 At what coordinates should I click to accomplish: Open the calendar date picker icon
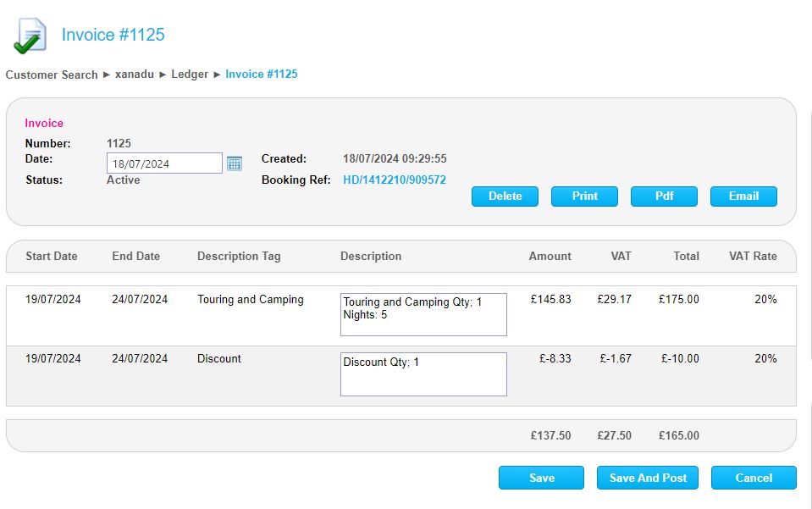235,163
